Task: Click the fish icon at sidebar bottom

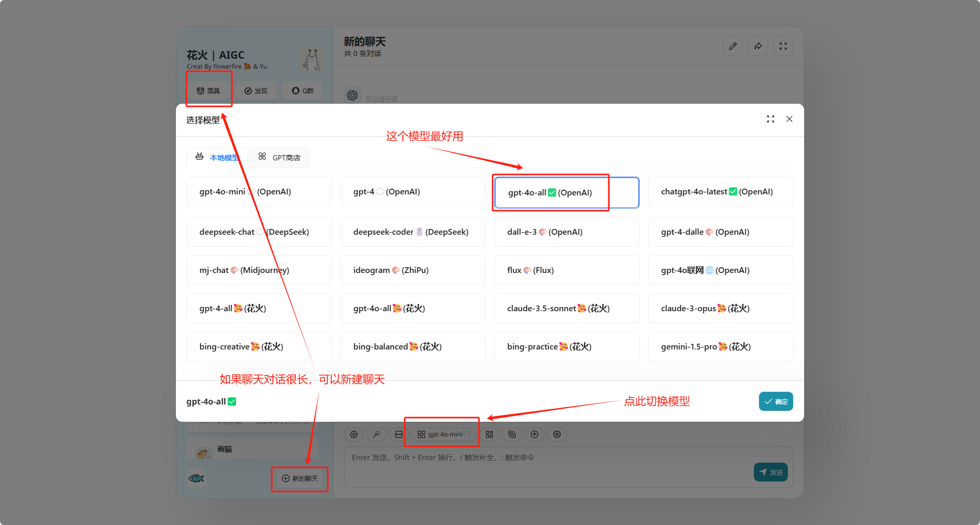Action: pyautogui.click(x=196, y=478)
